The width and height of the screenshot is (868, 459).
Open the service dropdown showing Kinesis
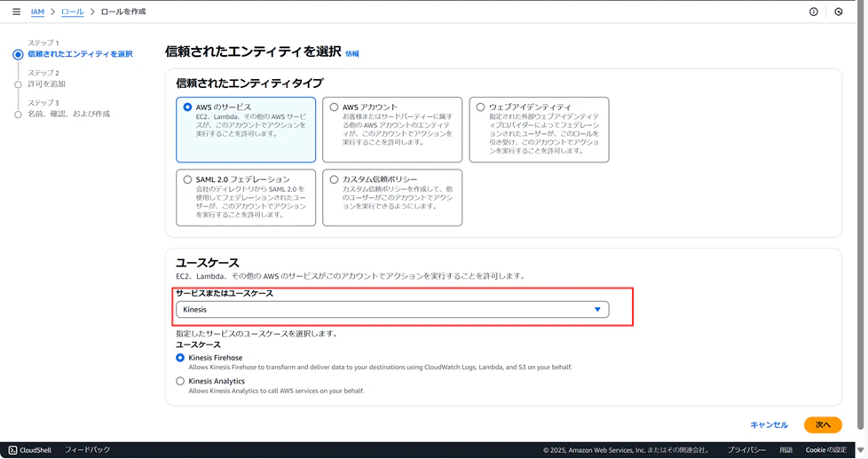click(392, 310)
